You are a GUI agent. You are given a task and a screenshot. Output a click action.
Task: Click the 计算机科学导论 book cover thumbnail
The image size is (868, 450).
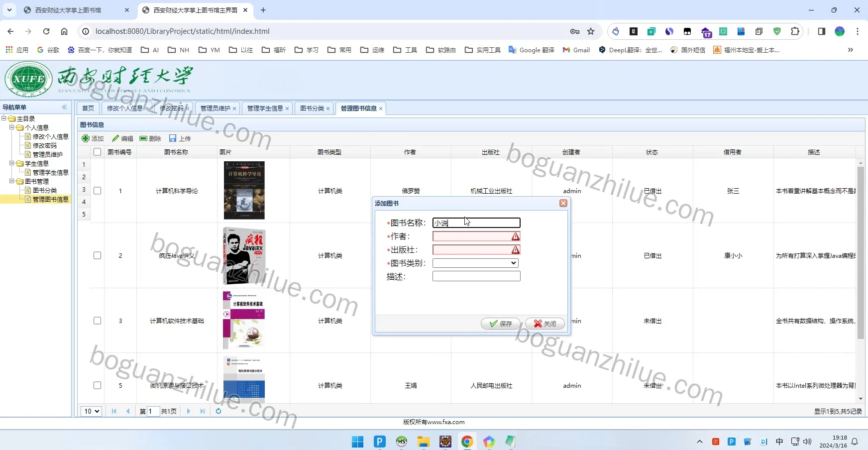tap(244, 190)
